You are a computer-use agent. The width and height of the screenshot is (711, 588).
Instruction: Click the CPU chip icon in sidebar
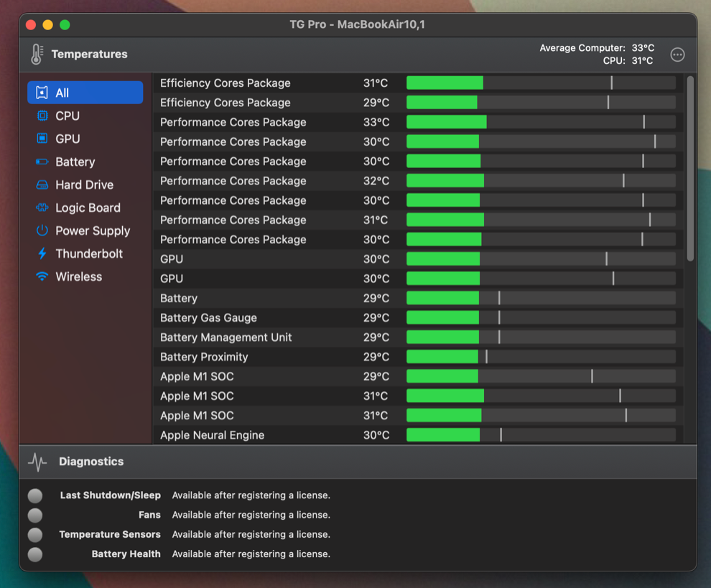coord(42,116)
